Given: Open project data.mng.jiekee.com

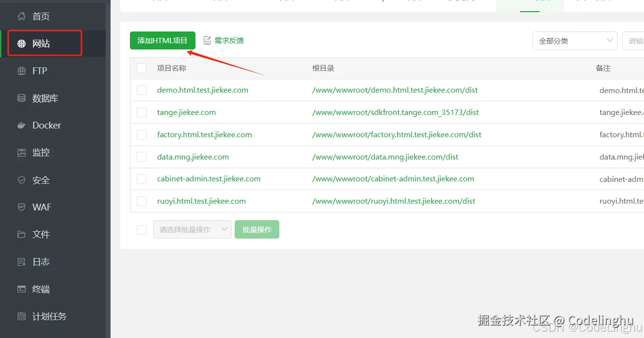Looking at the screenshot, I should coord(193,157).
